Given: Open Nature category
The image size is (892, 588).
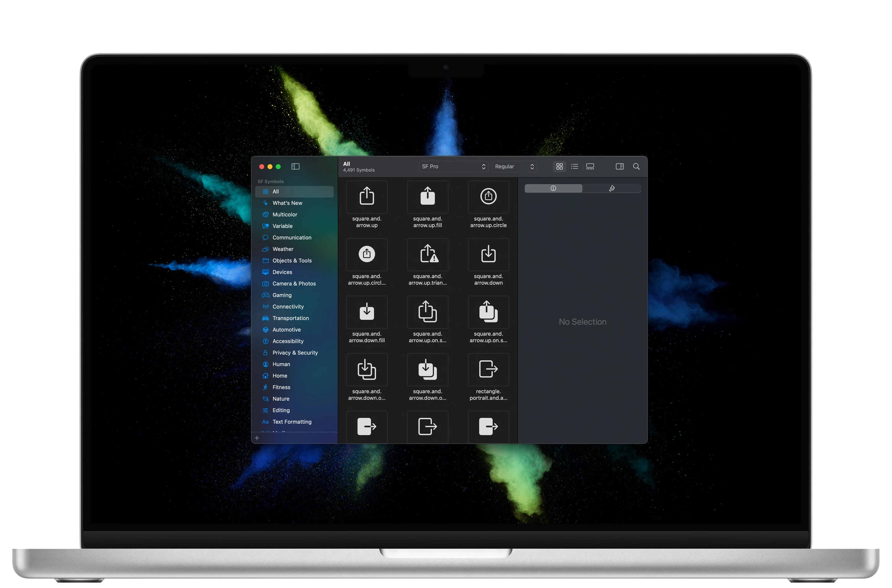Looking at the screenshot, I should (x=294, y=399).
